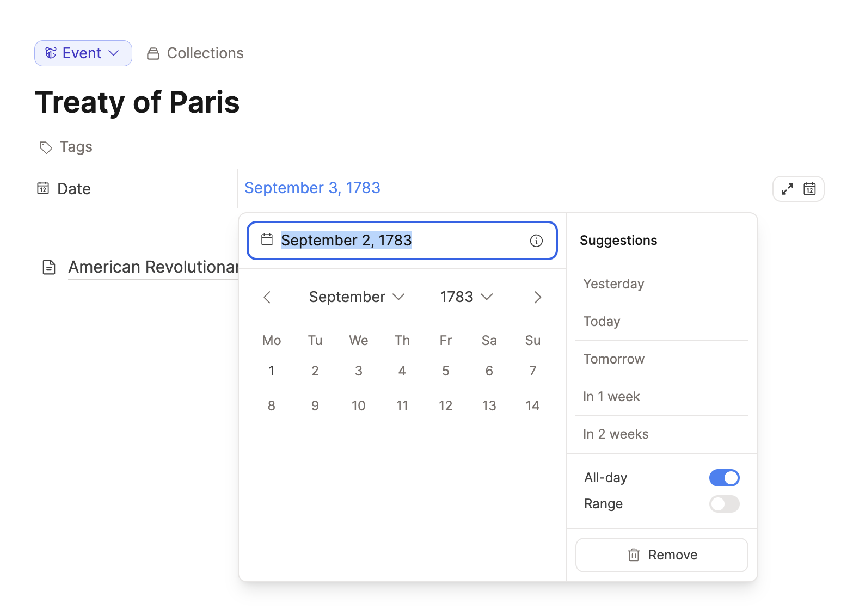The height and width of the screenshot is (616, 847).
Task: Click the expand arrows icon beside the date
Action: point(787,189)
